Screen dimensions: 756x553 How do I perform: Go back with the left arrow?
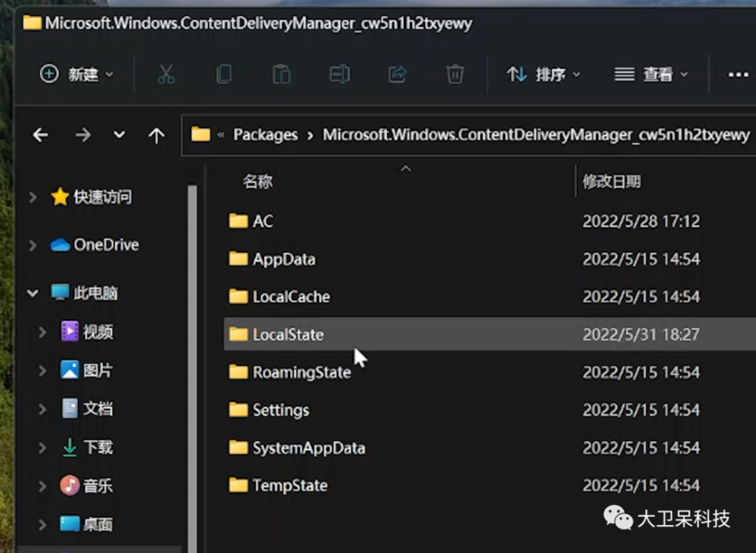tap(41, 135)
